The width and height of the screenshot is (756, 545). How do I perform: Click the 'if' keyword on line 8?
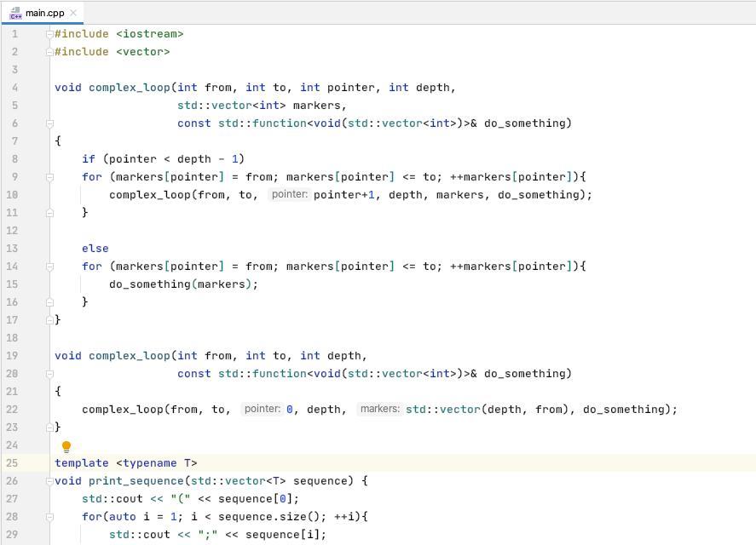89,159
